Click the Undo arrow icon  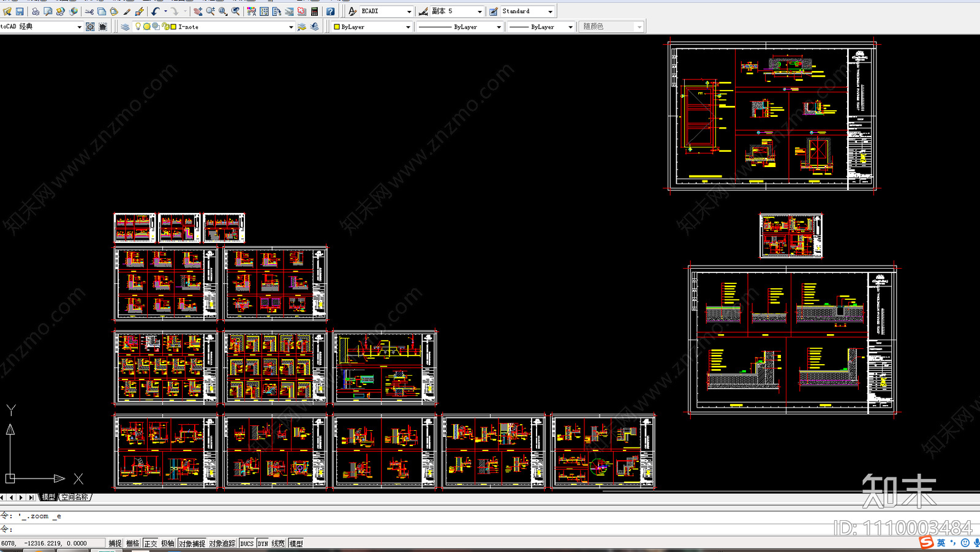pyautogui.click(x=156, y=11)
